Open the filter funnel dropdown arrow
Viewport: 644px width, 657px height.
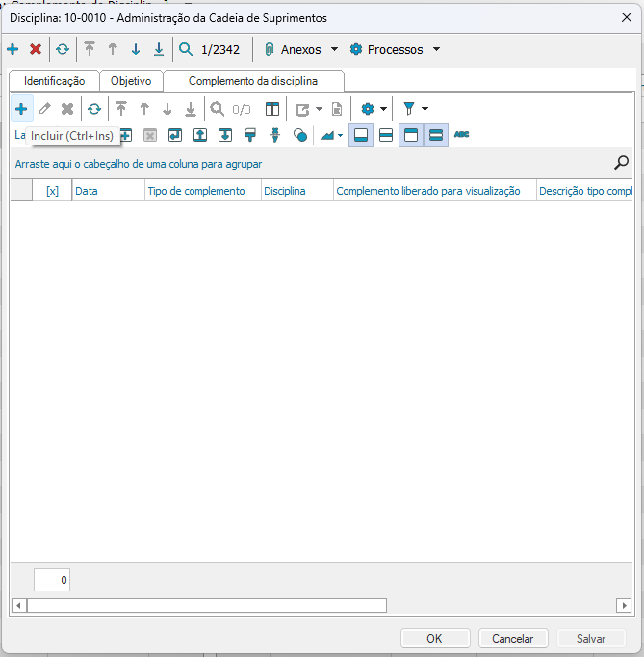click(x=425, y=109)
